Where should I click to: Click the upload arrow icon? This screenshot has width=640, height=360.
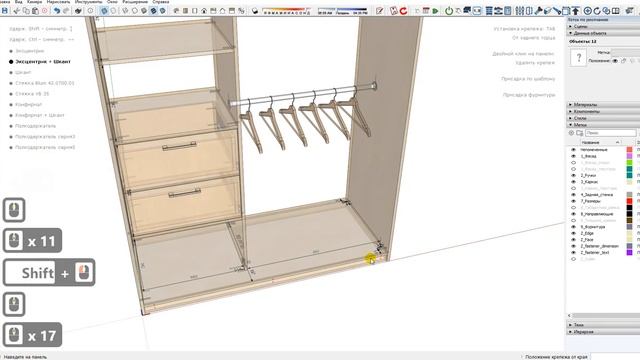tap(576, 11)
